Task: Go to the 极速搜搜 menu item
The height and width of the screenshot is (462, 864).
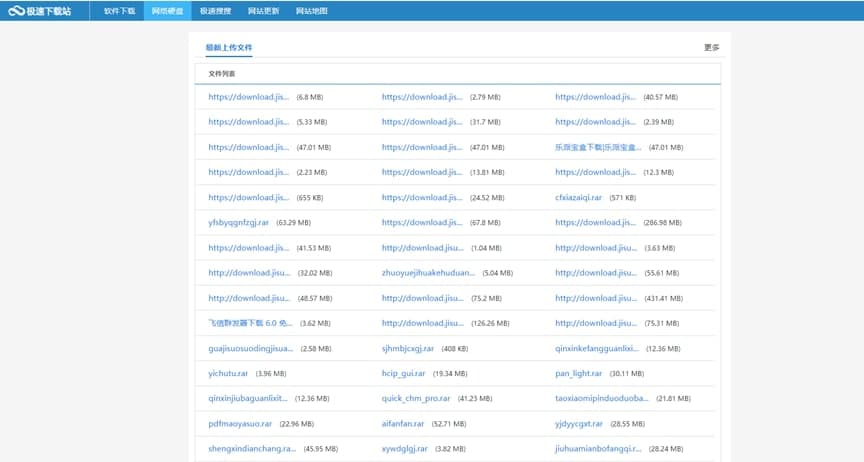Action: [214, 11]
